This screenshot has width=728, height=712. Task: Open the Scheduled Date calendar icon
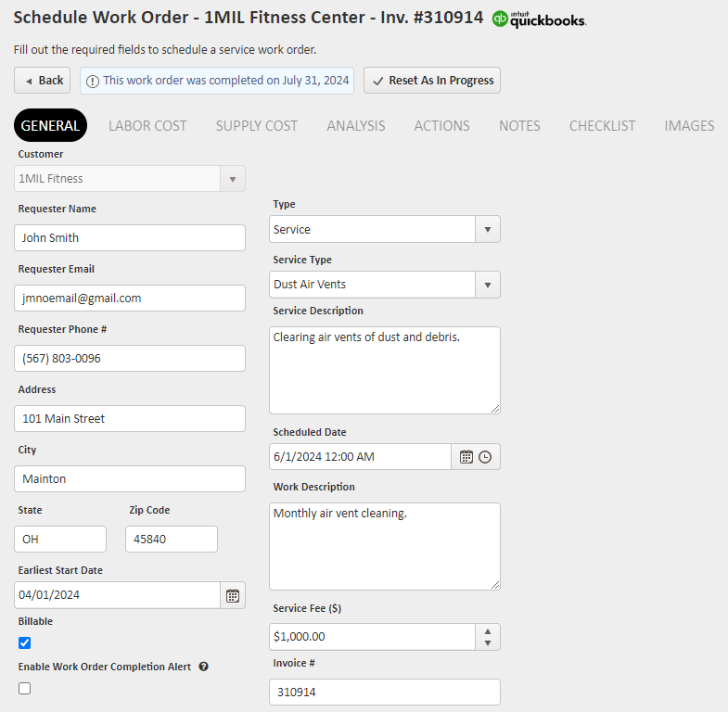pos(466,457)
